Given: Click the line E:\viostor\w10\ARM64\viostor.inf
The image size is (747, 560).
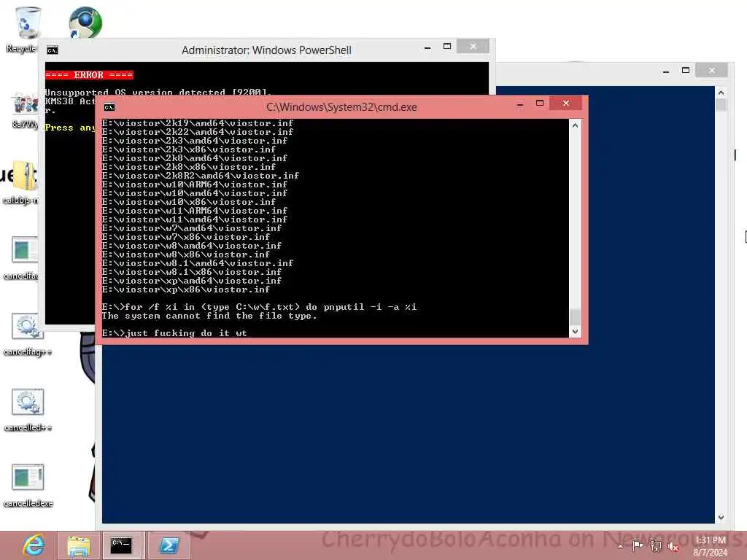Looking at the screenshot, I should click(x=194, y=184).
